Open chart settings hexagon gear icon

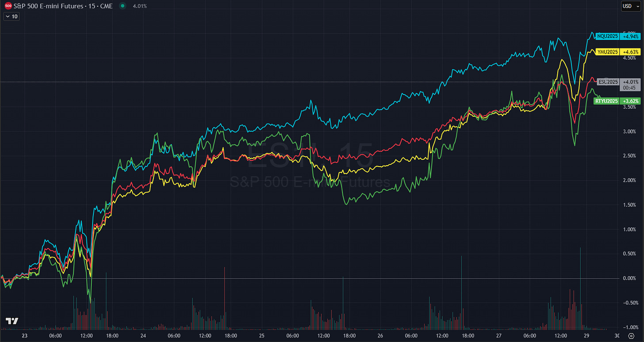tap(631, 336)
